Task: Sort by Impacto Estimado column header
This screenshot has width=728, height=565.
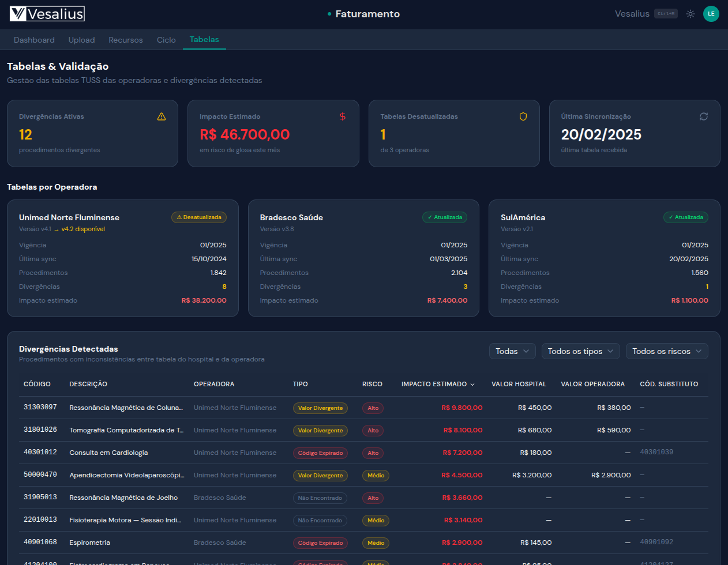Action: point(438,384)
